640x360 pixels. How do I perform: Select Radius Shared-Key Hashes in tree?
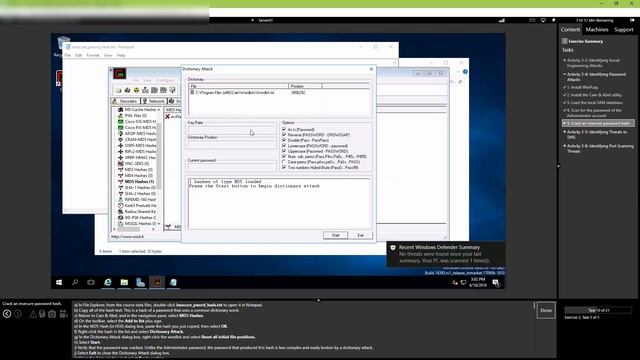[x=137, y=211]
